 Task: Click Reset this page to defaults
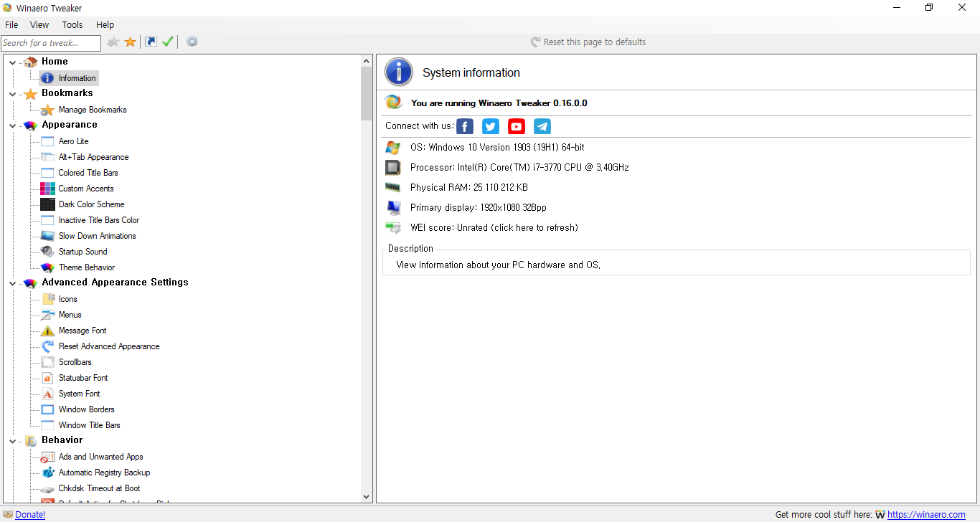[588, 42]
